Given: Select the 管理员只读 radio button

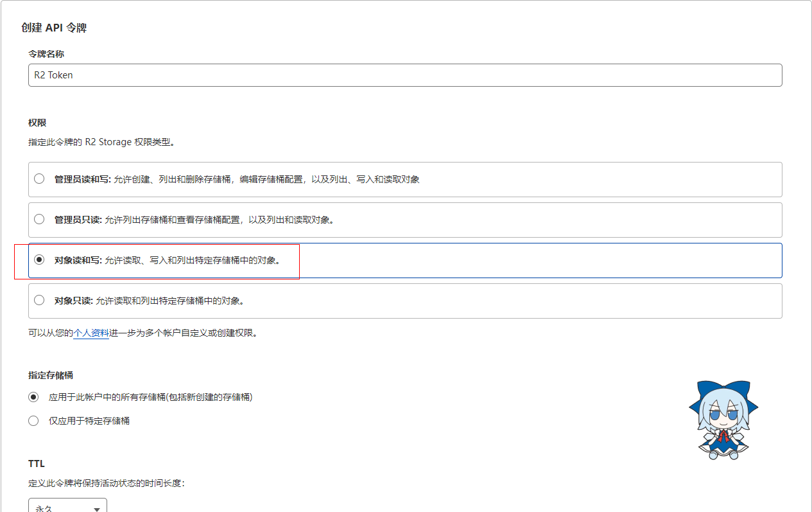Looking at the screenshot, I should click(x=39, y=219).
